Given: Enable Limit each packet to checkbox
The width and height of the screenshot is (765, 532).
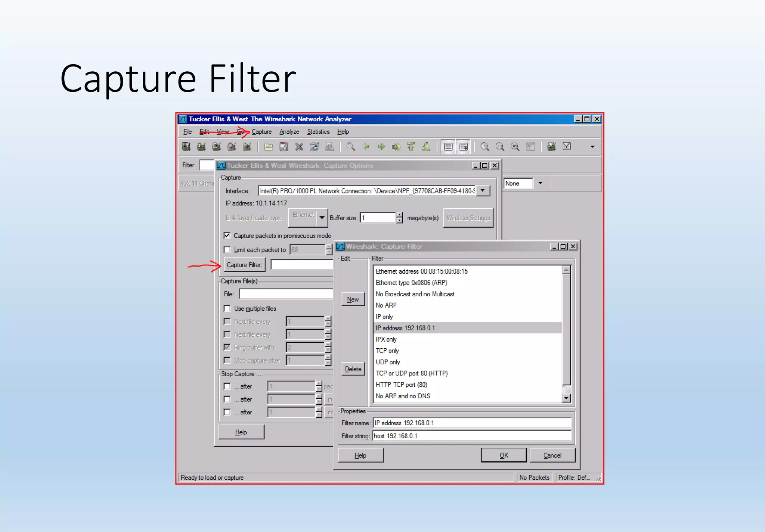Looking at the screenshot, I should pyautogui.click(x=227, y=250).
